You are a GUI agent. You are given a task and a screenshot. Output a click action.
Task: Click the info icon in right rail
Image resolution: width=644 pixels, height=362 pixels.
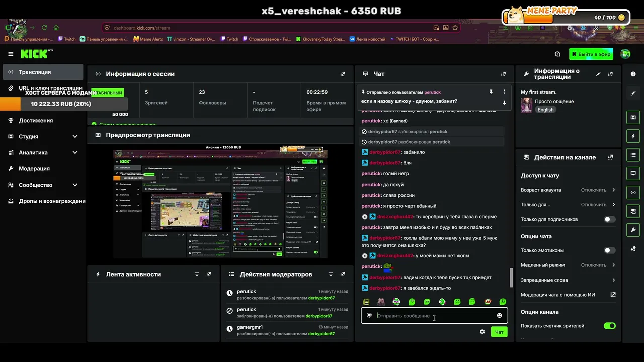(x=633, y=74)
